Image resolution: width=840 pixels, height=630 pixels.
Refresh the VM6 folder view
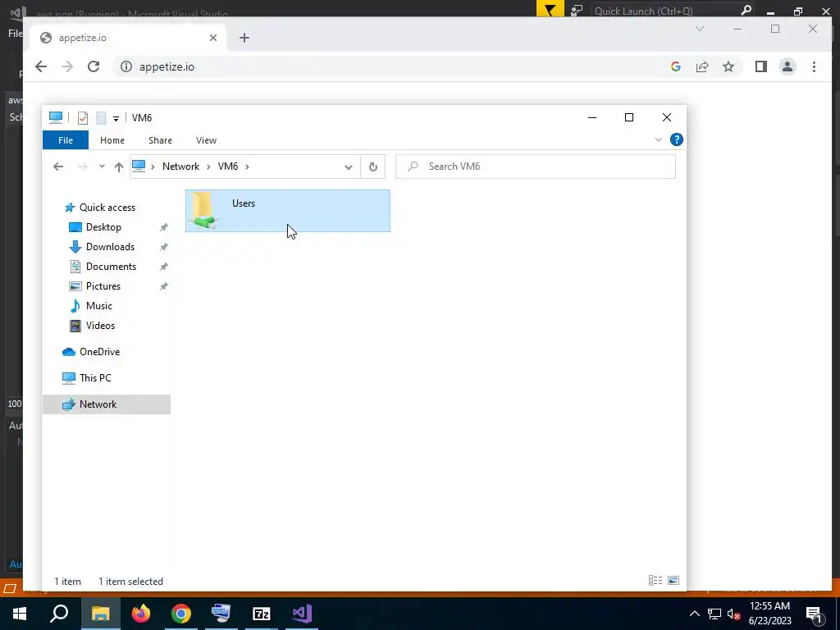373,167
